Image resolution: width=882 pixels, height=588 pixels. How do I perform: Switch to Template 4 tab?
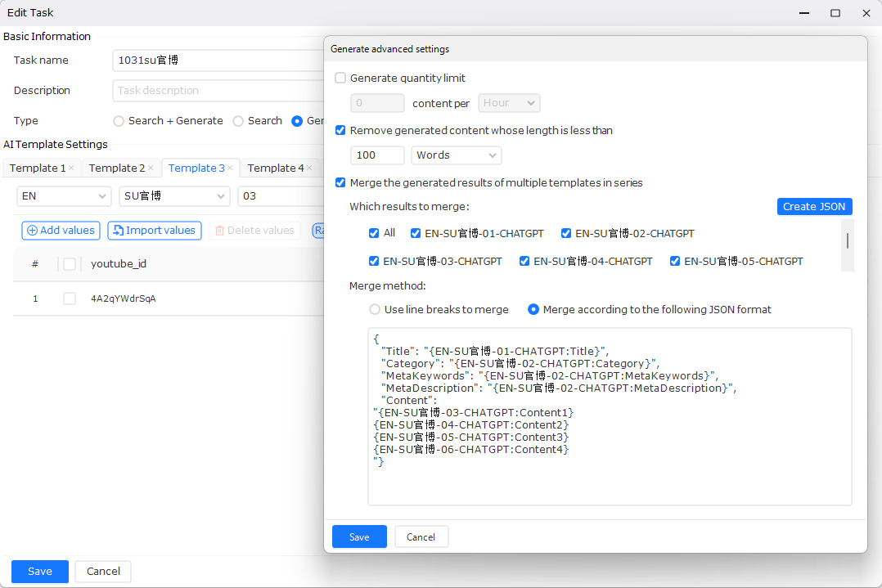(276, 168)
